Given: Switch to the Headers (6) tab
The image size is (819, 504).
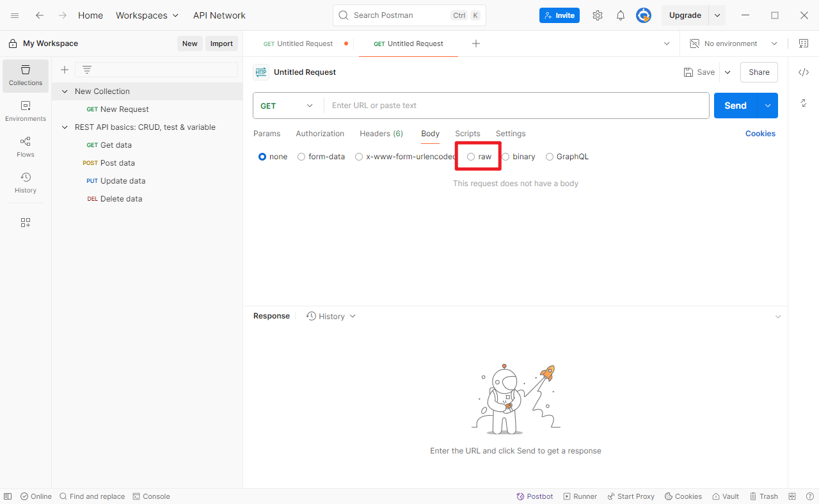Looking at the screenshot, I should click(381, 134).
